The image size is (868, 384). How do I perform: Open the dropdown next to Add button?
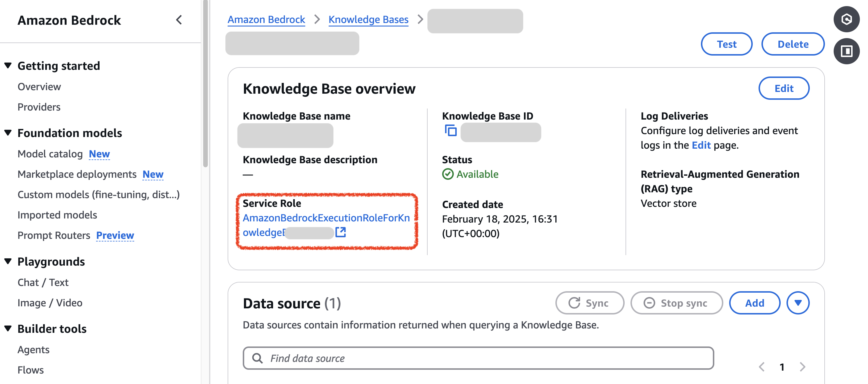798,303
